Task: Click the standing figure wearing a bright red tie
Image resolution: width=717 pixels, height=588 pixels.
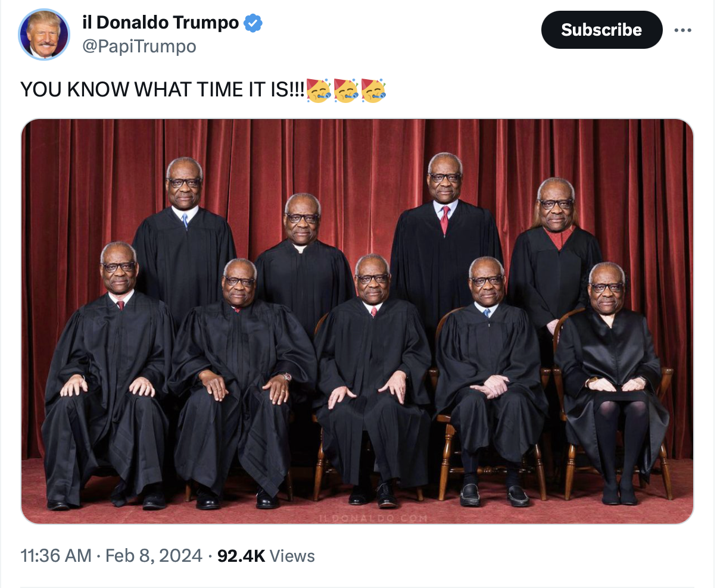Action: click(444, 238)
